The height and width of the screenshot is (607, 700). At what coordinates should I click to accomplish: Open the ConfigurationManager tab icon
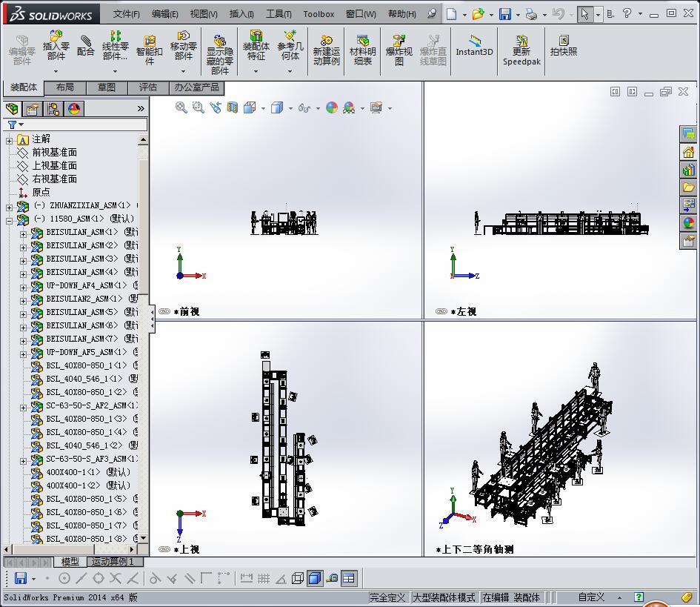point(53,109)
